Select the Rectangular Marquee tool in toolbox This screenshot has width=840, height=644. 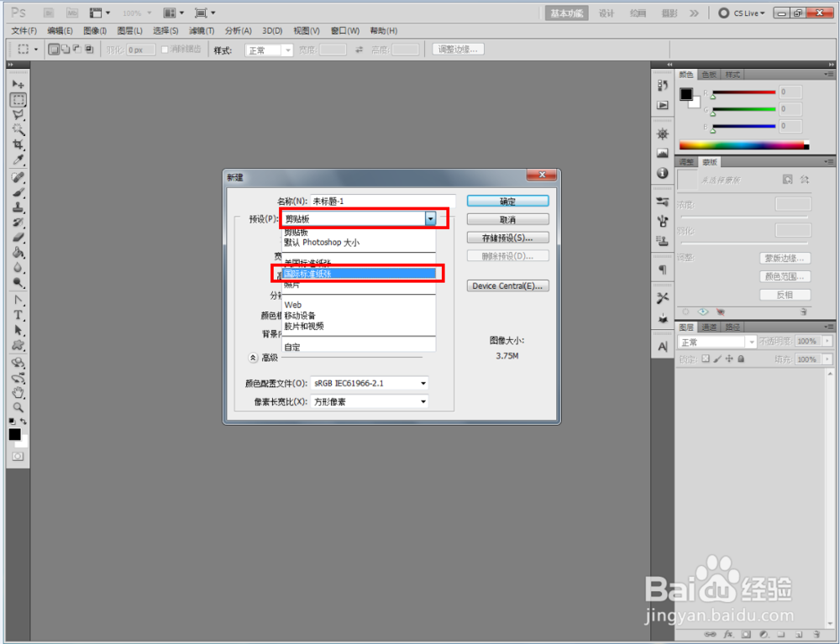(x=18, y=100)
